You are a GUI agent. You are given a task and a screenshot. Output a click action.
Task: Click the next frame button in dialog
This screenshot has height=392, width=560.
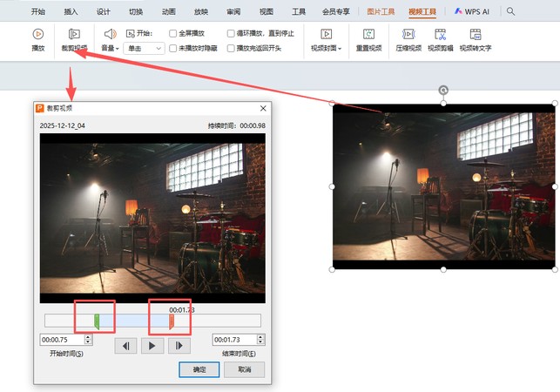coord(179,346)
